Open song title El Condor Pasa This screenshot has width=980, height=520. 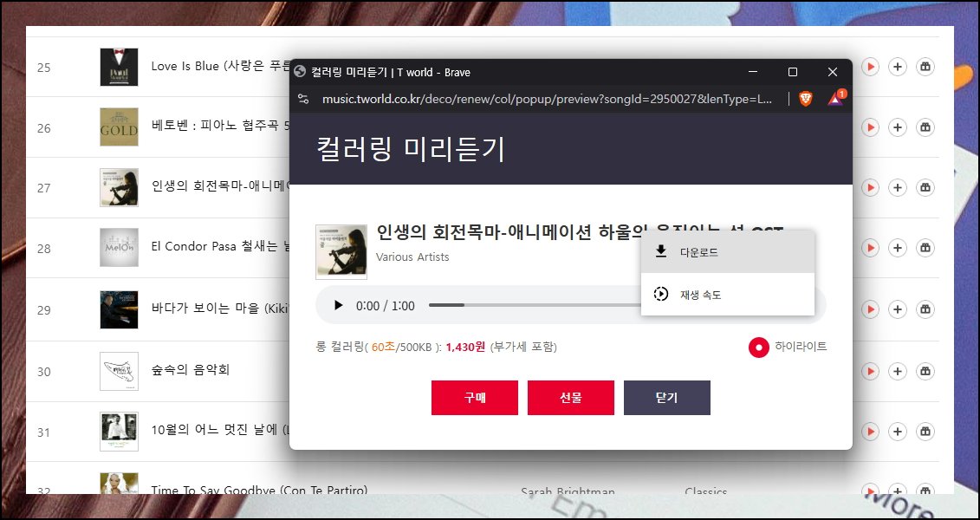[221, 246]
